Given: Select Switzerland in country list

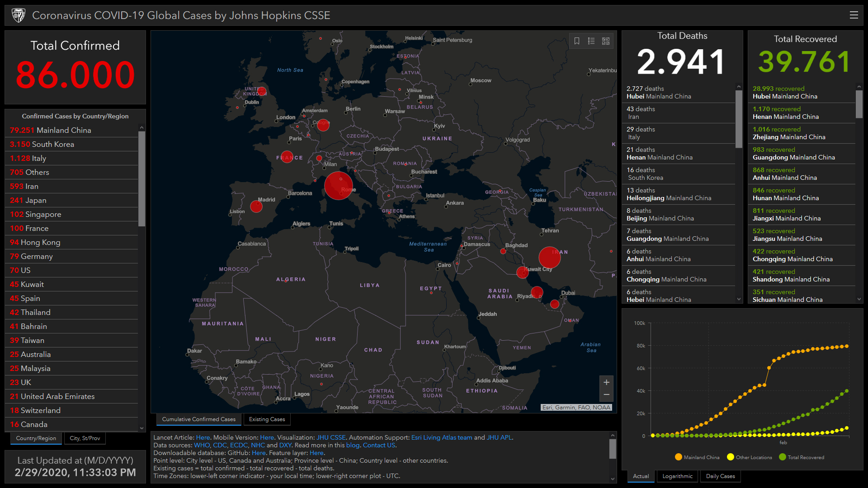Looking at the screenshot, I should [x=71, y=410].
